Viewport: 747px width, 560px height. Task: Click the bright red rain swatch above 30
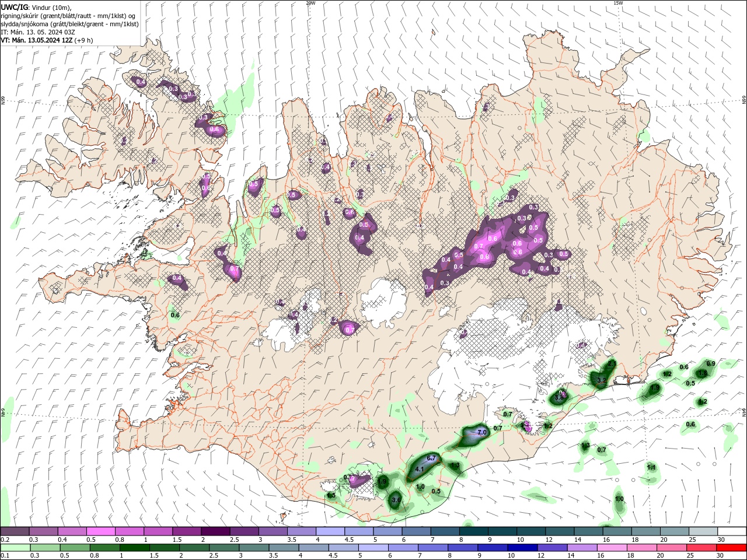click(x=731, y=548)
